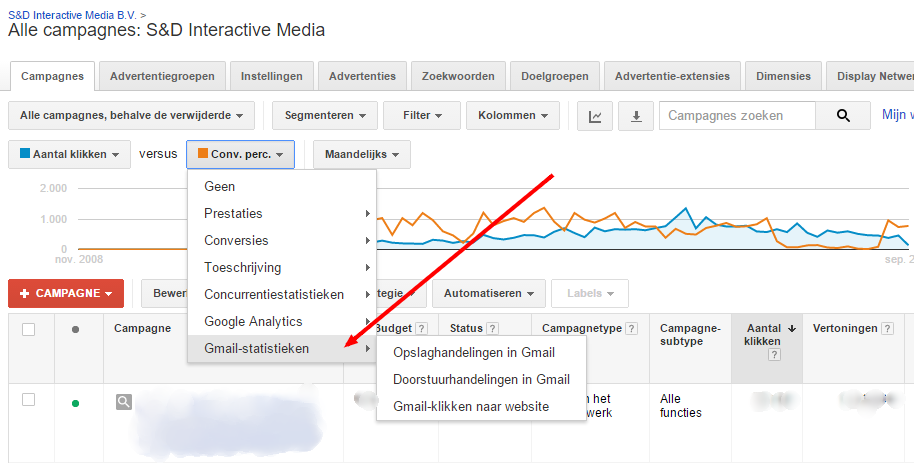
Task: Switch to the Advertentiegroepen tab
Action: pos(162,76)
